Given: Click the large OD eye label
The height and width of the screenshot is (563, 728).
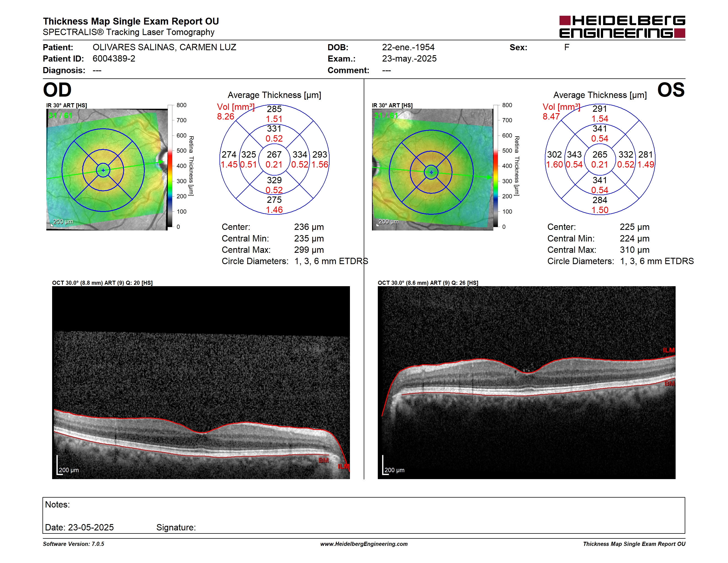Looking at the screenshot, I should [57, 90].
